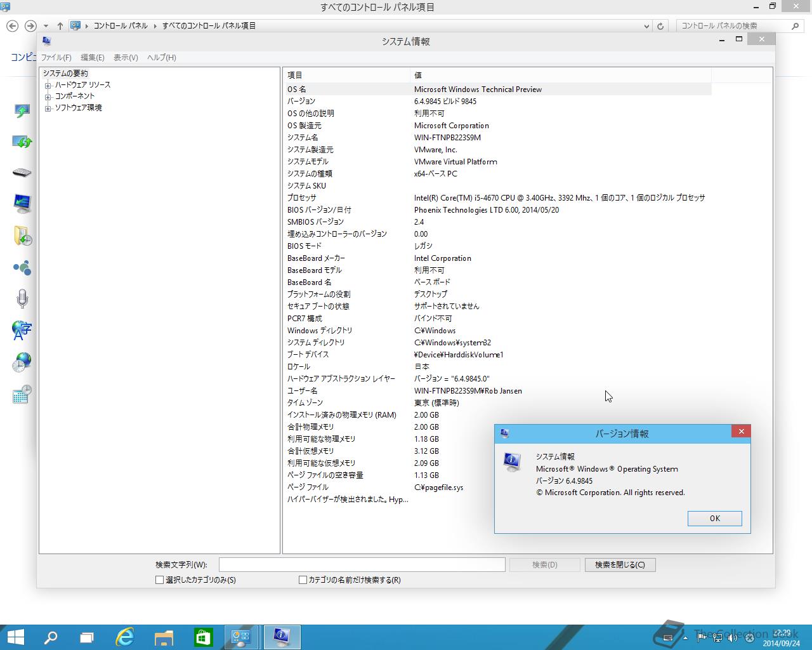Image resolution: width=812 pixels, height=650 pixels.
Task: Open Date and Time globe clock icon
Action: pyautogui.click(x=22, y=362)
